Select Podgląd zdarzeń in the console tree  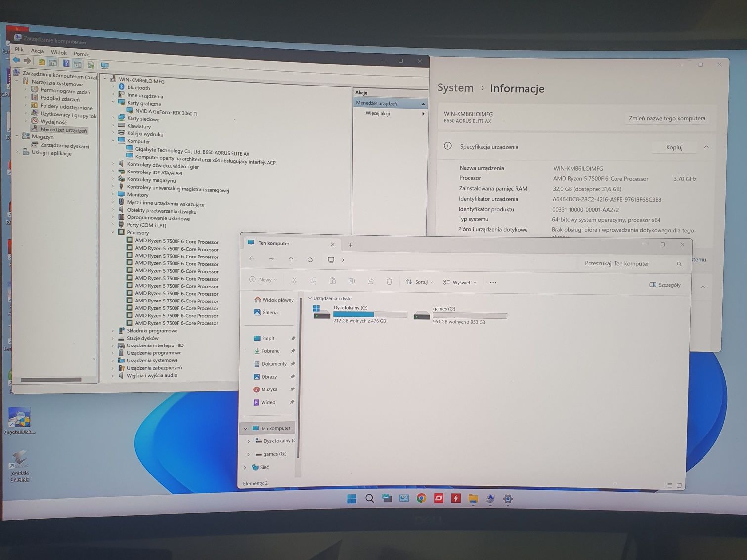[x=59, y=99]
